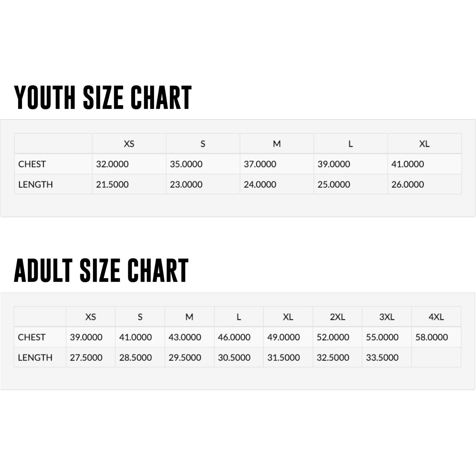Click youth length value 21.5000
The width and height of the screenshot is (476, 476).
pos(112,184)
